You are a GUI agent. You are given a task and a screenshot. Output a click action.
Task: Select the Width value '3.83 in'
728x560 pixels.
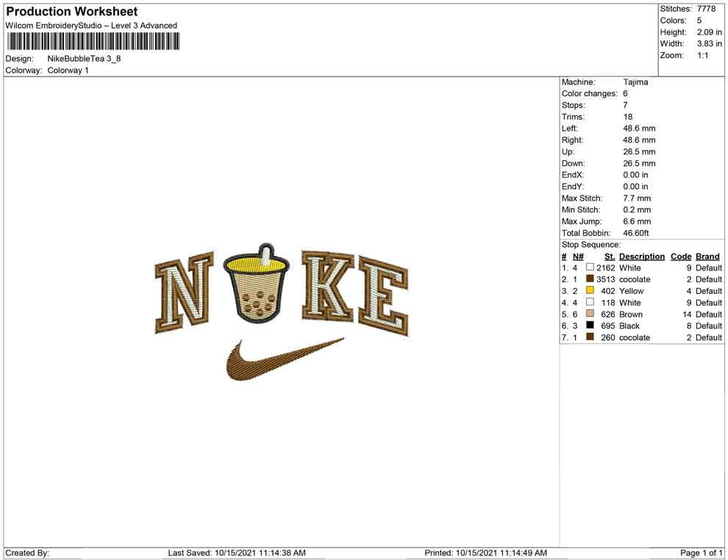pos(710,43)
